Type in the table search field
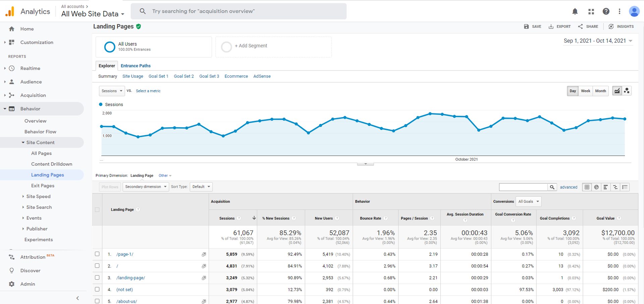 pos(523,187)
